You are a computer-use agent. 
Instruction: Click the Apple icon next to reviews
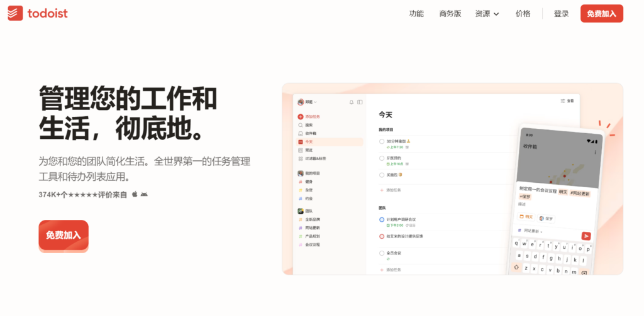[134, 195]
